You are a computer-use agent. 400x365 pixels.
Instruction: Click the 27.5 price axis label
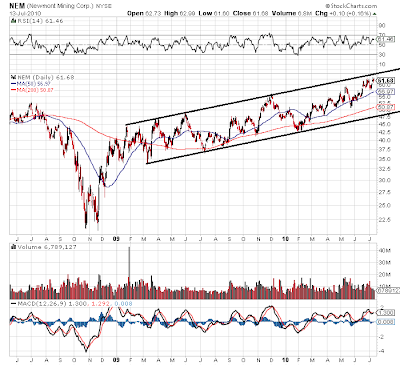coord(384,192)
